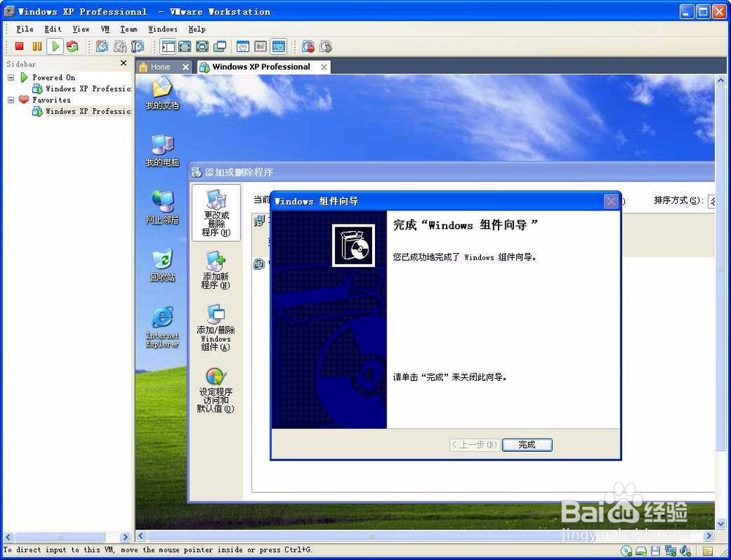Click the hard disk device status icon
This screenshot has height=560, width=731.
coord(642,550)
